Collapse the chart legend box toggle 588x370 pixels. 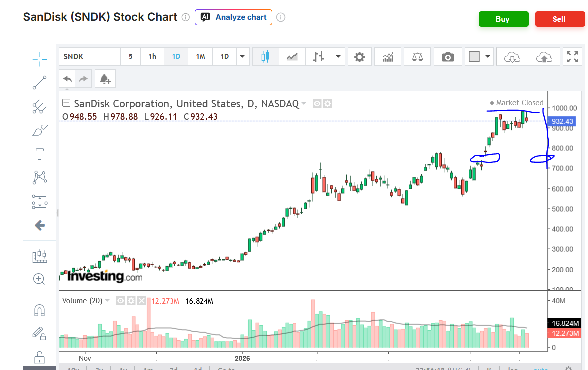point(66,103)
